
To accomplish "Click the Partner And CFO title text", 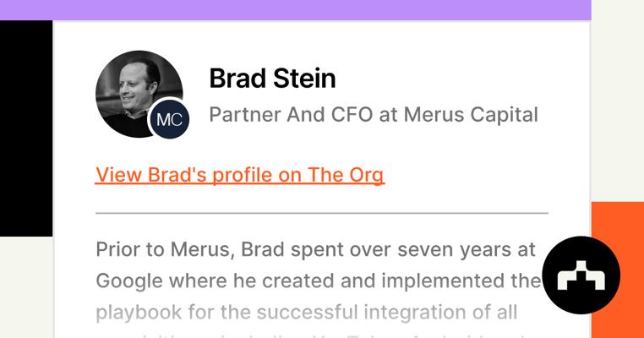I will point(291,114).
